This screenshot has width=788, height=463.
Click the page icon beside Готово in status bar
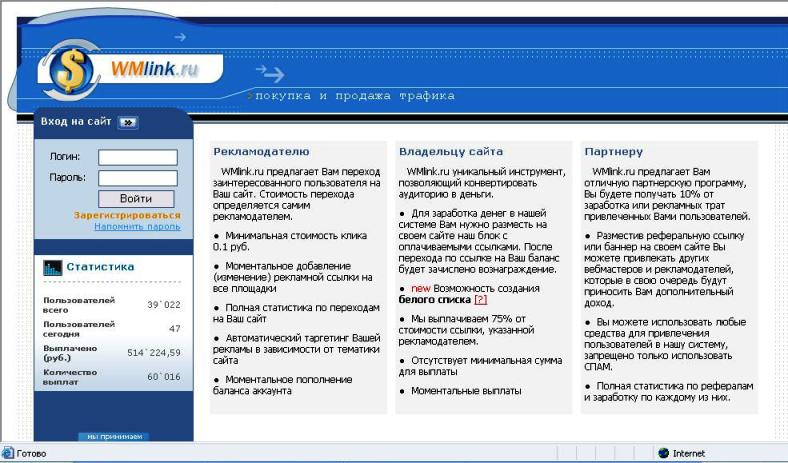coord(8,453)
